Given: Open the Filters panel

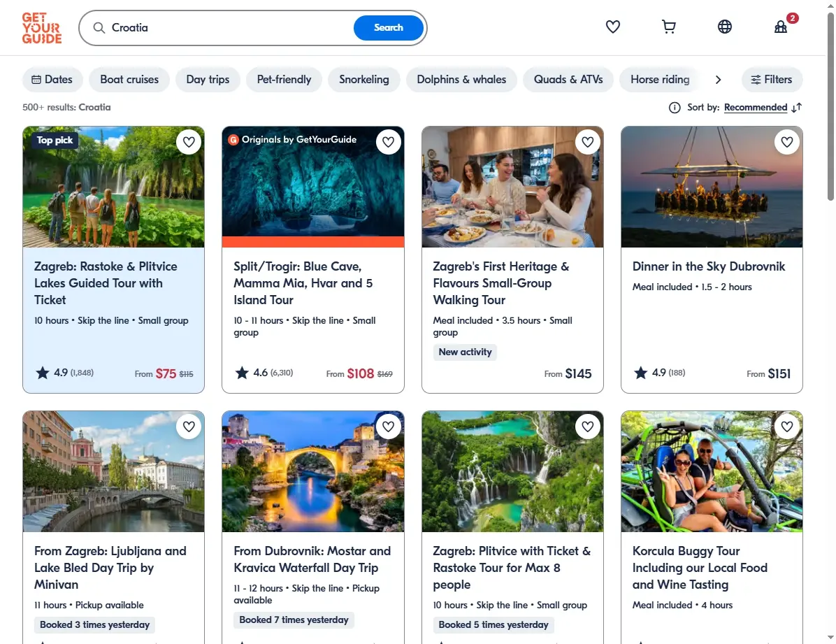Looking at the screenshot, I should point(772,80).
